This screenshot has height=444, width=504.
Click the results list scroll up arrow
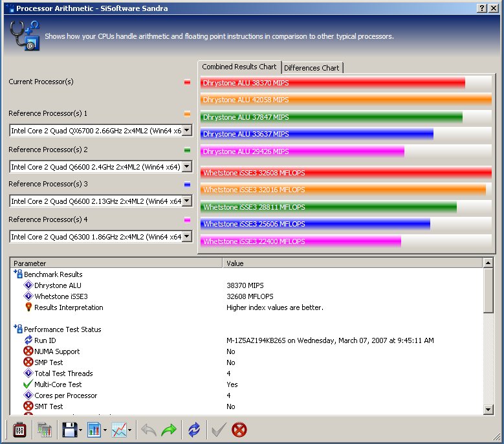click(488, 263)
